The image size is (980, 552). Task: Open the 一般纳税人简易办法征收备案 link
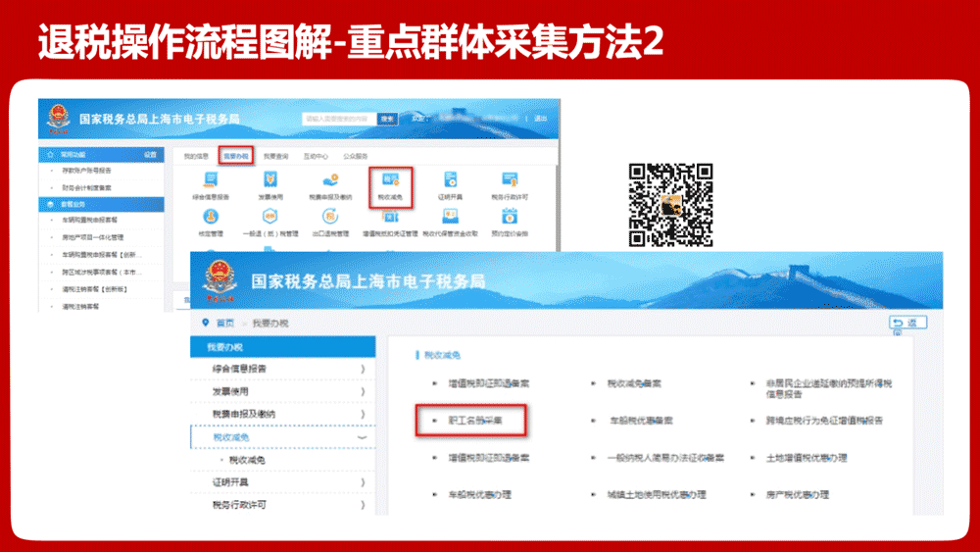pyautogui.click(x=665, y=458)
